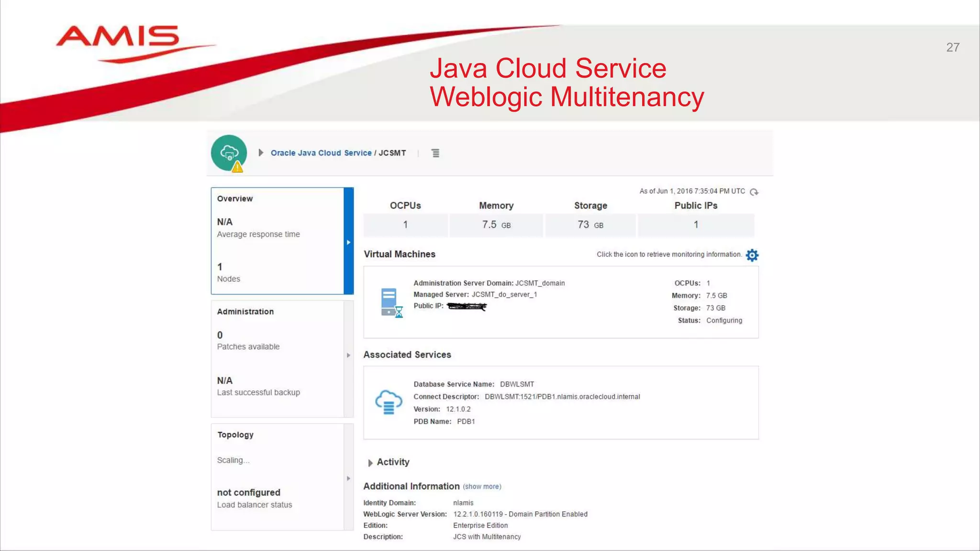The height and width of the screenshot is (551, 980).
Task: Click the As of Jun 1, 2016 timestamp
Action: click(x=692, y=191)
